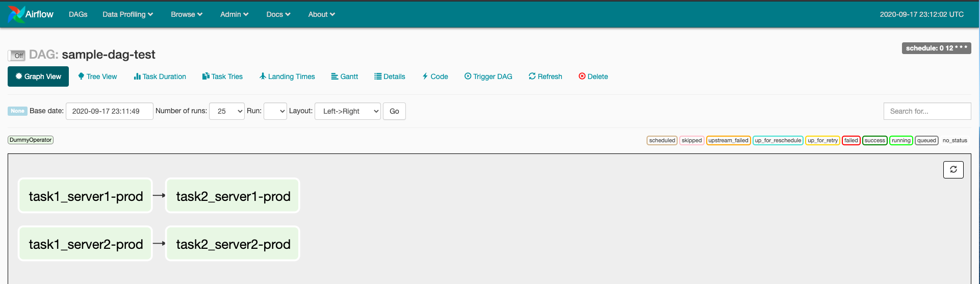Click the running status legend
Screen dimensions: 980x284
tap(901, 140)
